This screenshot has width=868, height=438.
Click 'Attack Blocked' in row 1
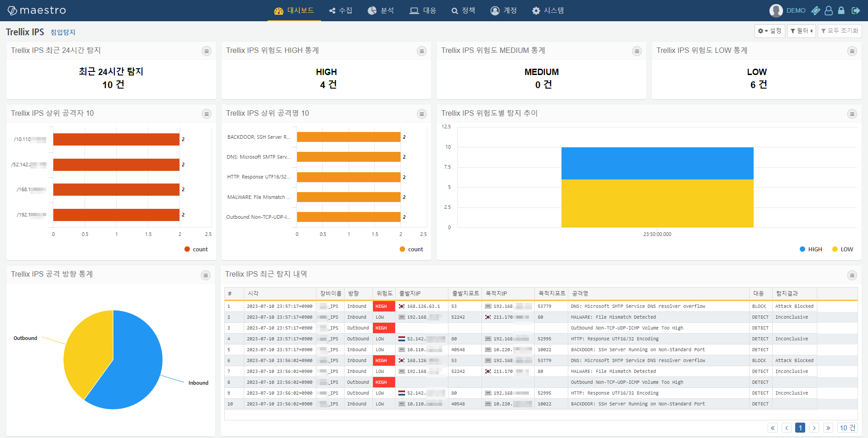794,306
